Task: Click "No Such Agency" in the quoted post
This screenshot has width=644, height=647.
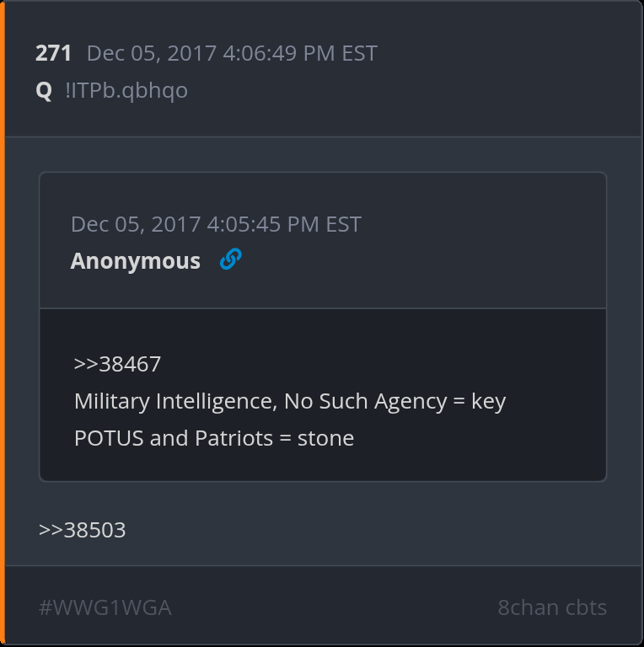Action: click(x=364, y=402)
